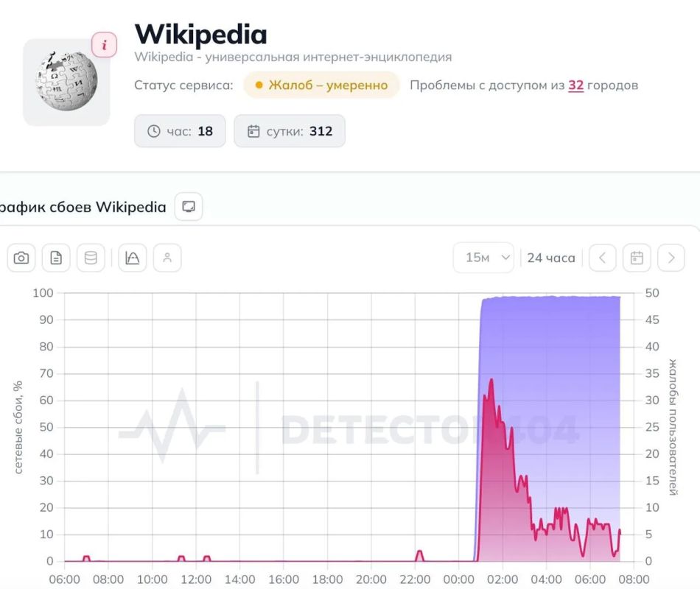This screenshot has height=589, width=700.
Task: Click the сутки: 312 complaints counter
Action: pyautogui.click(x=290, y=131)
